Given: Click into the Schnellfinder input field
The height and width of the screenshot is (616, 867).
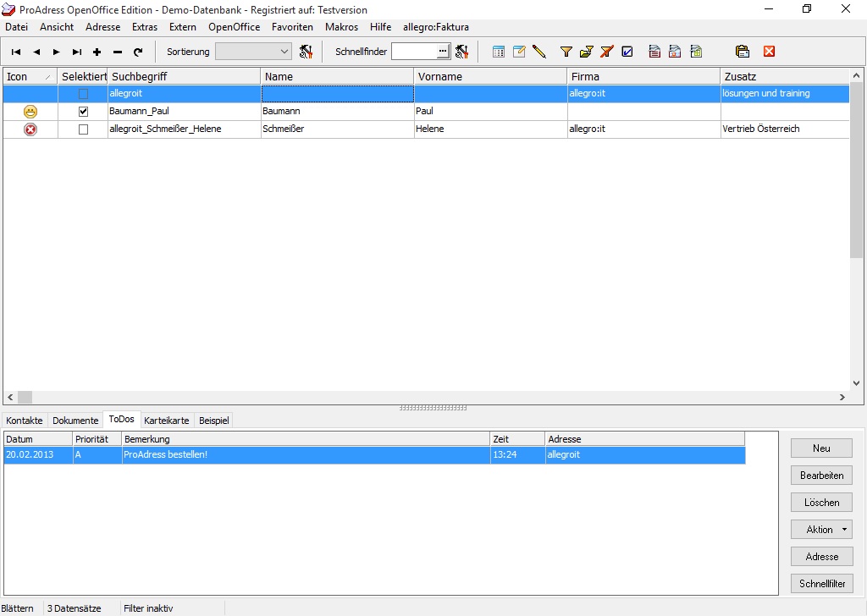Looking at the screenshot, I should pyautogui.click(x=414, y=52).
